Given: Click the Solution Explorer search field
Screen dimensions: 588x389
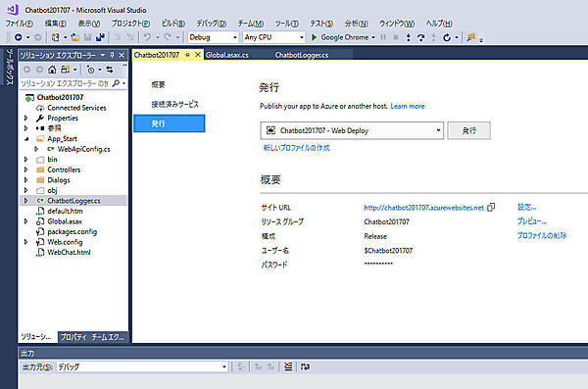Looking at the screenshot, I should pos(65,83).
